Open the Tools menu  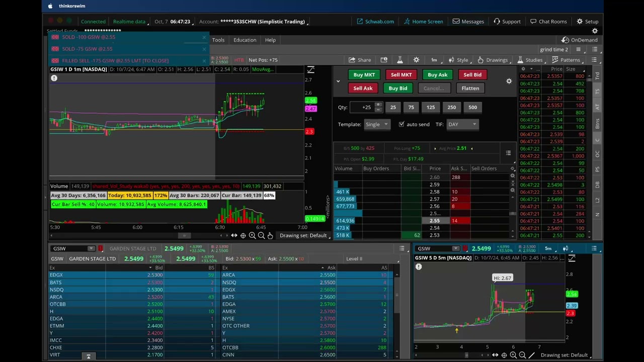[x=218, y=40]
